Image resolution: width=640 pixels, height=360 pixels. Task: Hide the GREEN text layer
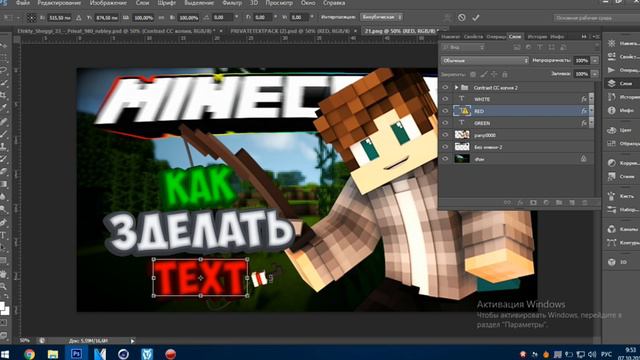[445, 122]
